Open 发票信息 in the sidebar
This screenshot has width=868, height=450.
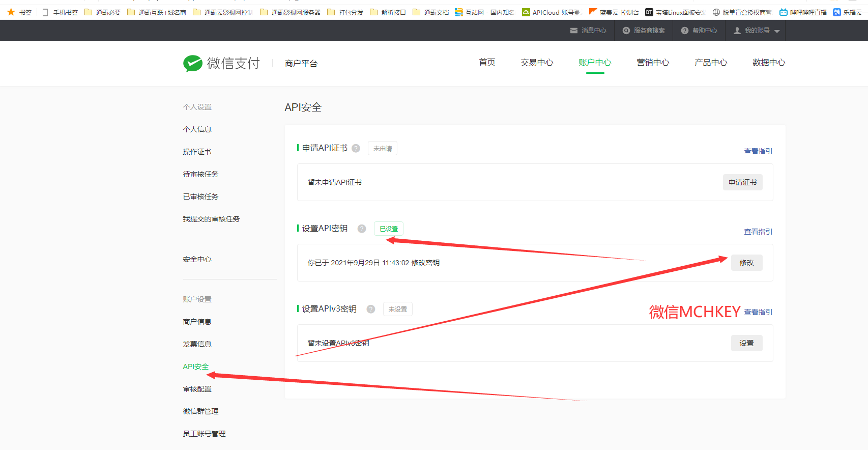[197, 344]
